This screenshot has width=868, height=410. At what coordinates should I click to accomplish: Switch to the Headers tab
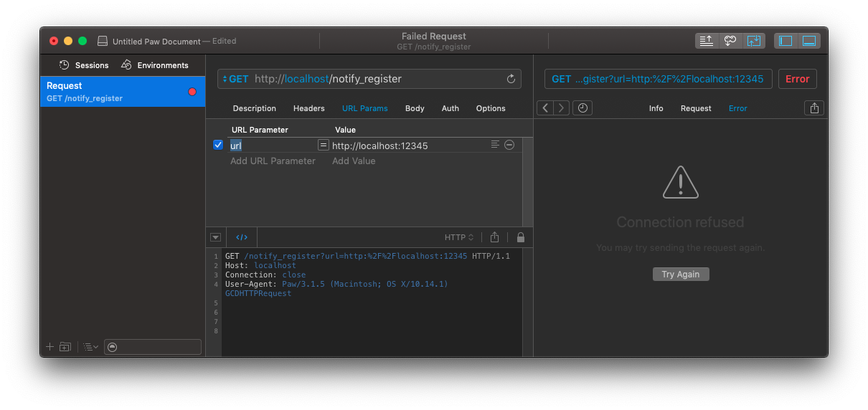(x=308, y=108)
